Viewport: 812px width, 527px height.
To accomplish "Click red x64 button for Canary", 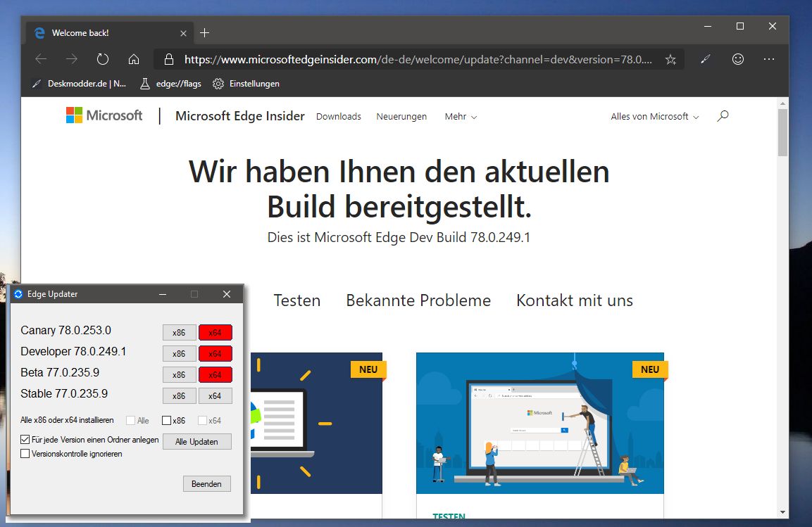I will pyautogui.click(x=215, y=333).
